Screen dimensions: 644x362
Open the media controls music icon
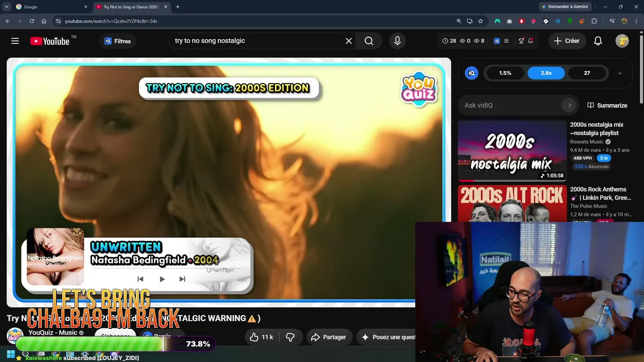click(x=612, y=21)
